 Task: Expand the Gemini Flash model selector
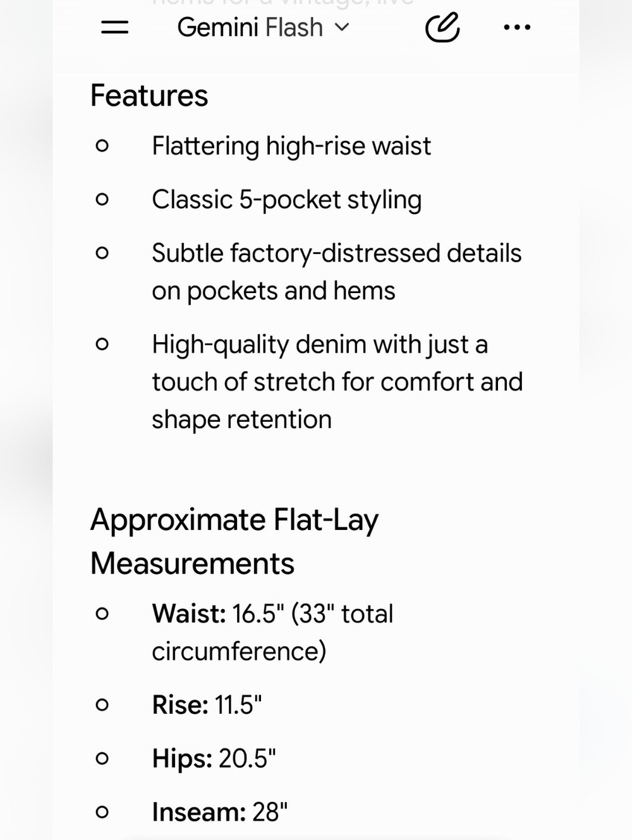tap(263, 27)
